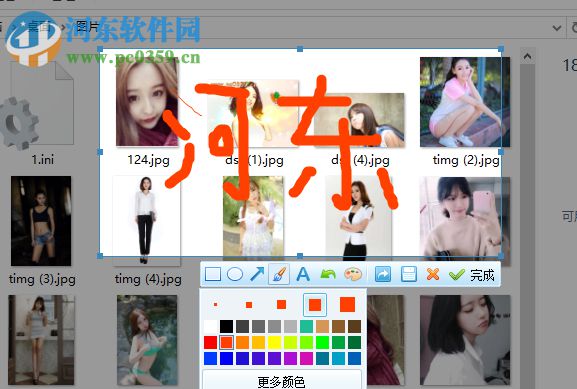
Task: Pick the yellow color swatch
Action: (x=275, y=342)
